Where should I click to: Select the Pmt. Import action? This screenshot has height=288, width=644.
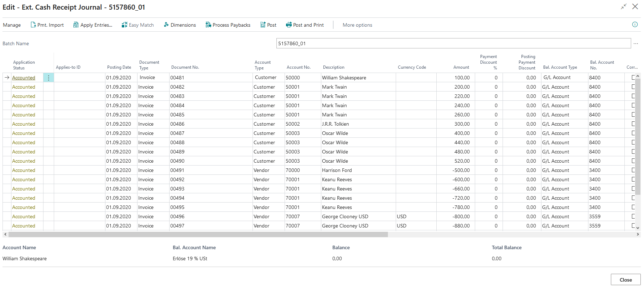pos(47,25)
